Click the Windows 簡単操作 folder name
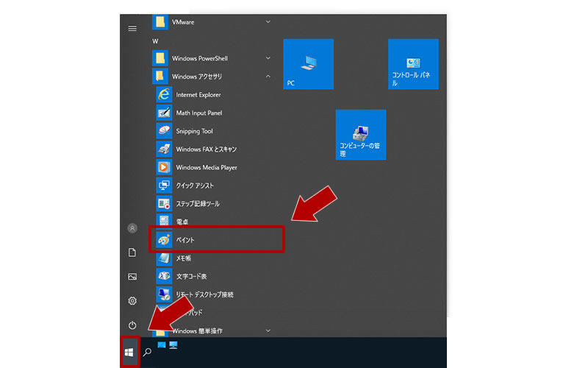This screenshot has height=368, width=588. tap(197, 330)
